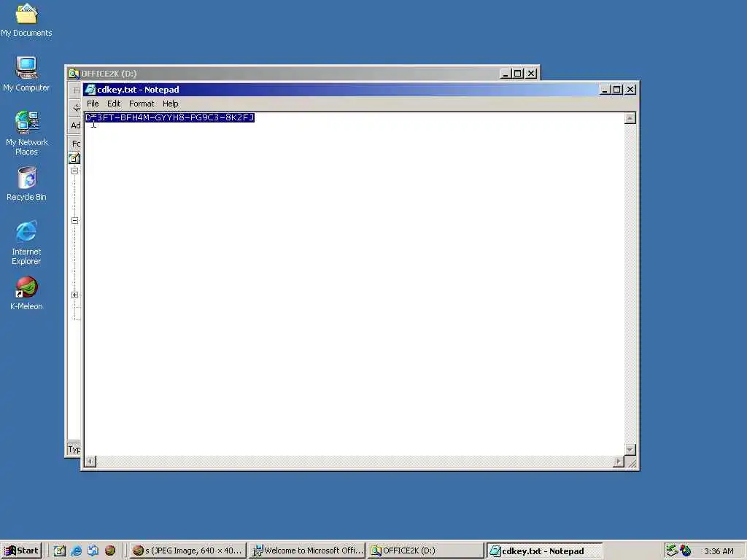Click Notepad horizontal scrollbar right arrow

coord(619,461)
